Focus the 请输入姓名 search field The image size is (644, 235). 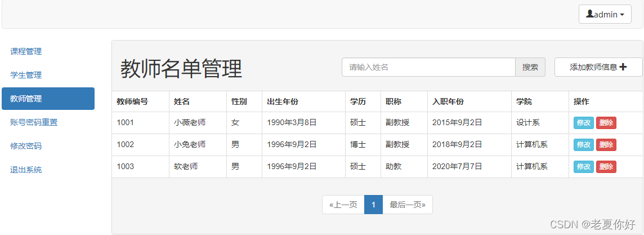pyautogui.click(x=428, y=67)
